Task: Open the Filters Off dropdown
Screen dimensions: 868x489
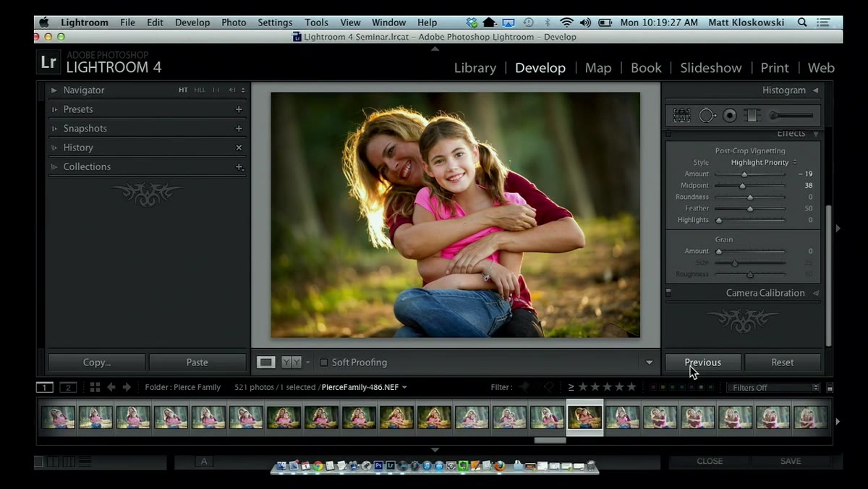Action: pyautogui.click(x=773, y=388)
